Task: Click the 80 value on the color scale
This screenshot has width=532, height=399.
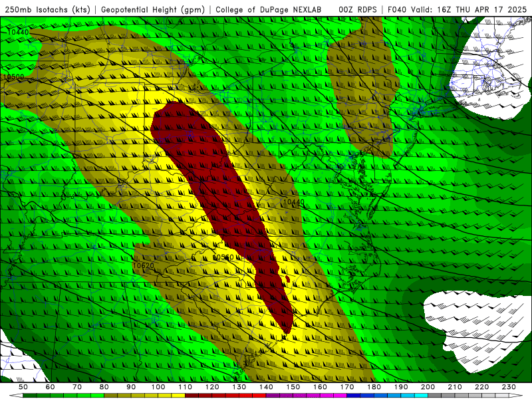Action: point(104,387)
